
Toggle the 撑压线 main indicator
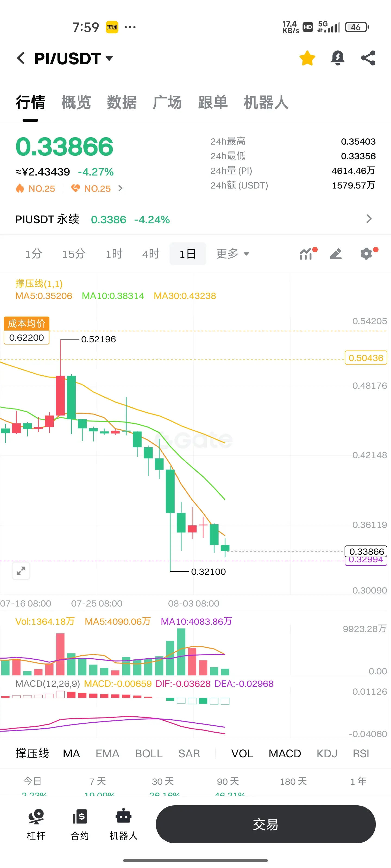[x=32, y=754]
